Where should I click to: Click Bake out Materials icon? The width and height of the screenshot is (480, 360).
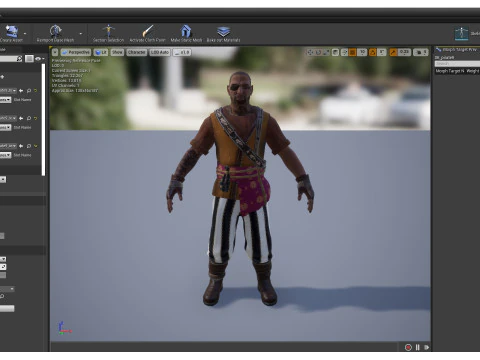(x=223, y=33)
